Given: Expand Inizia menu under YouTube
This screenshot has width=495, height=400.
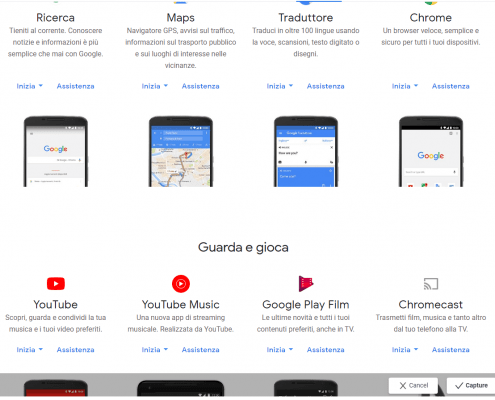Looking at the screenshot, I should [x=30, y=350].
